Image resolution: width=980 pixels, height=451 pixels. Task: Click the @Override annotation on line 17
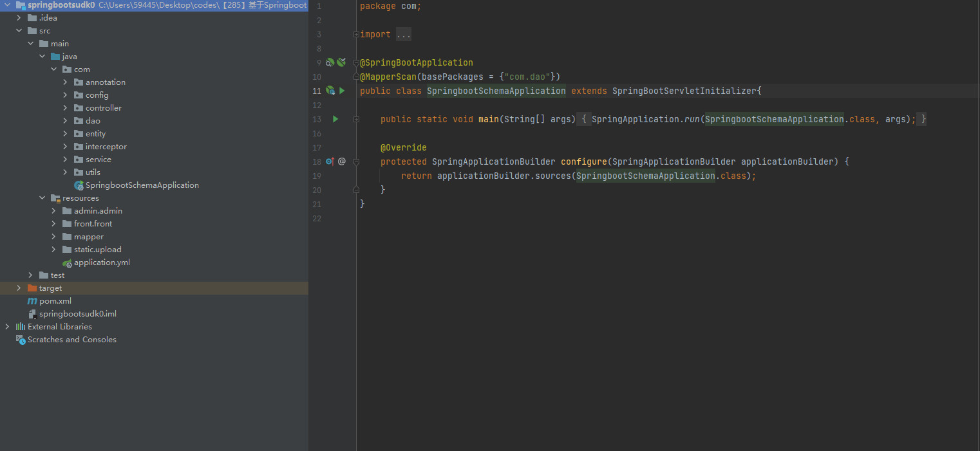(404, 147)
